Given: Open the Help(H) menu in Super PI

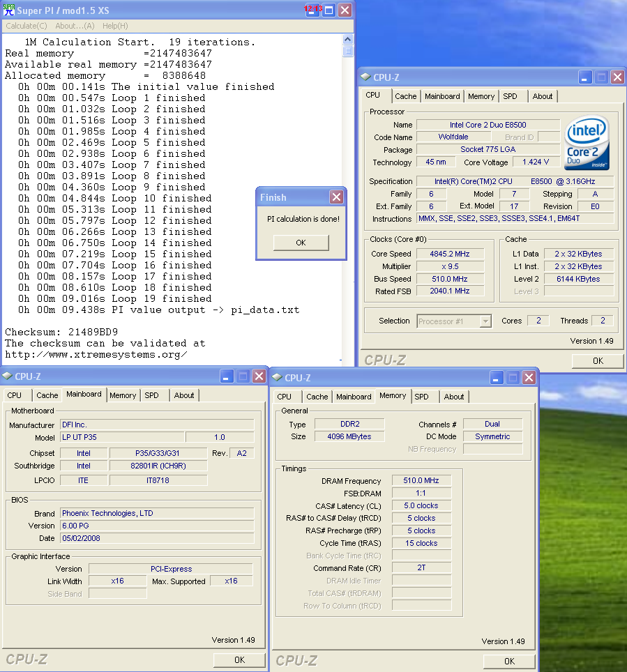Looking at the screenshot, I should click(115, 26).
